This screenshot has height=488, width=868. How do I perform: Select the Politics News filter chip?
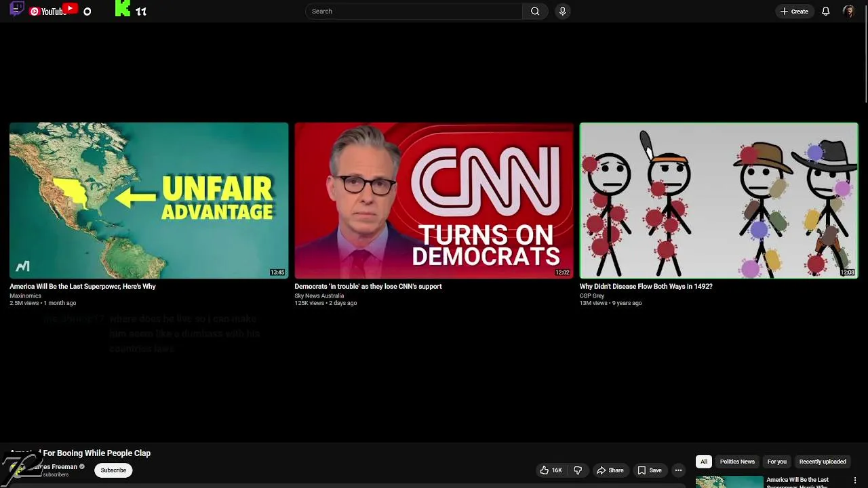(x=737, y=462)
